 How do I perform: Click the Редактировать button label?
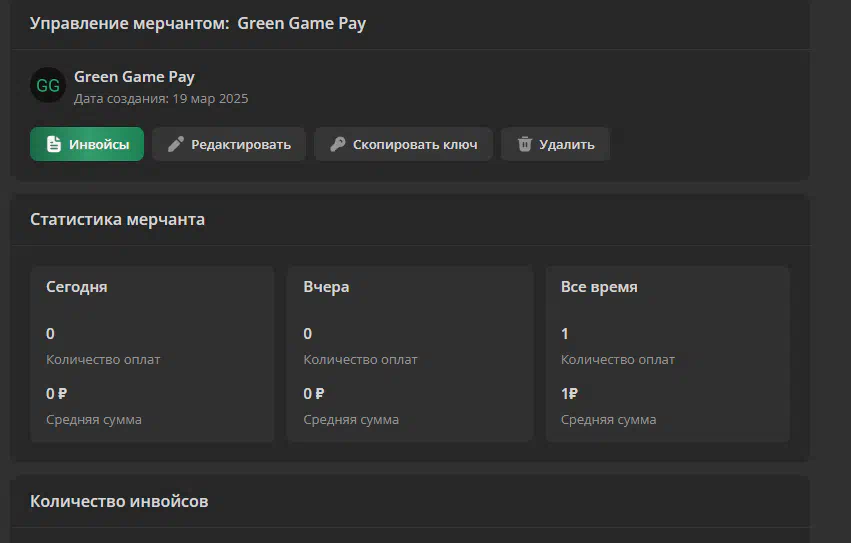point(241,144)
